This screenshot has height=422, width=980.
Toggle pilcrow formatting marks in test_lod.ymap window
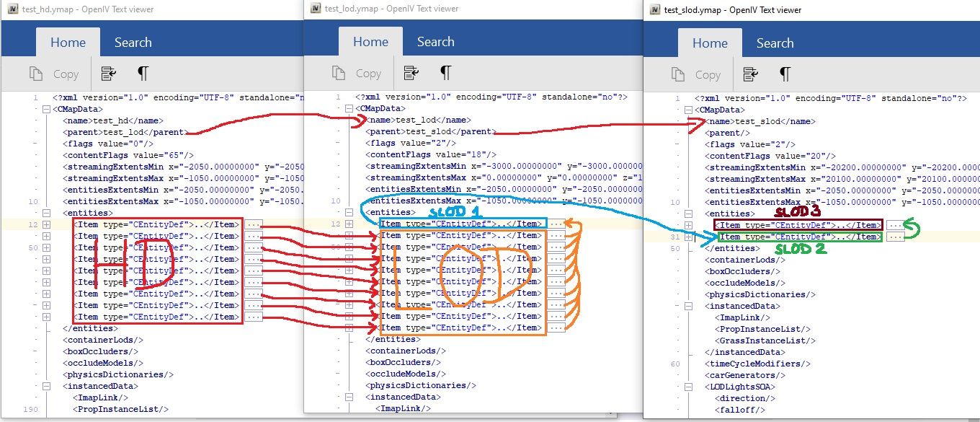445,73
